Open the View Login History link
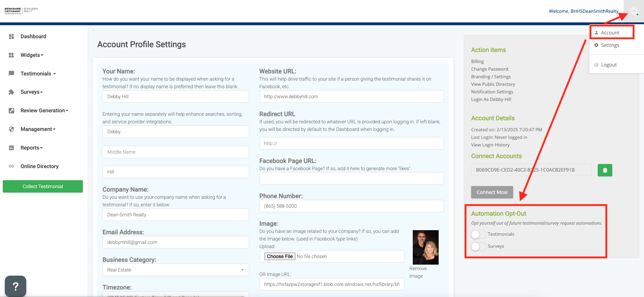The width and height of the screenshot is (644, 297). click(490, 145)
